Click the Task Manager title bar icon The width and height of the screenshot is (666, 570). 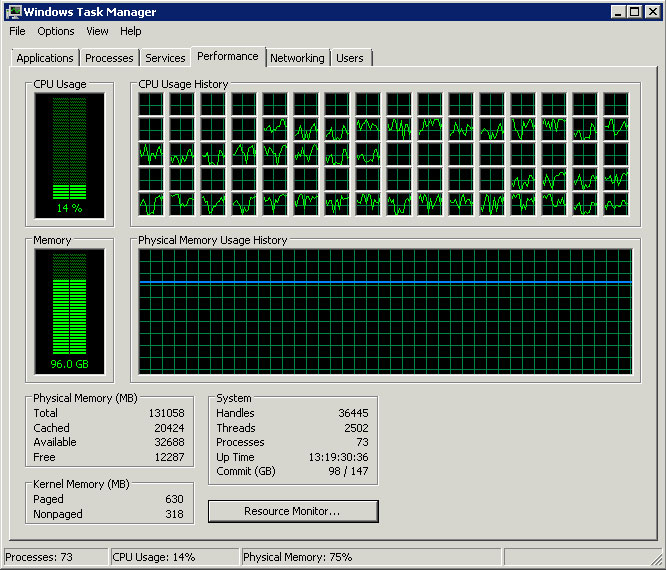14,12
